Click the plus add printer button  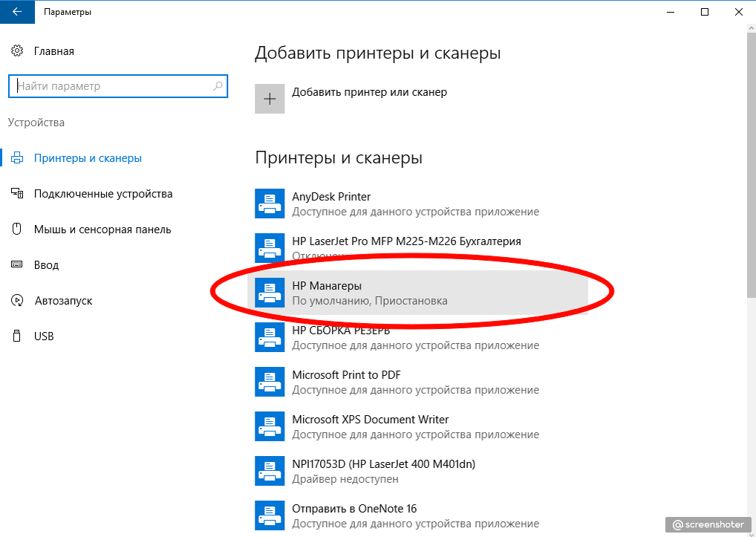(270, 99)
